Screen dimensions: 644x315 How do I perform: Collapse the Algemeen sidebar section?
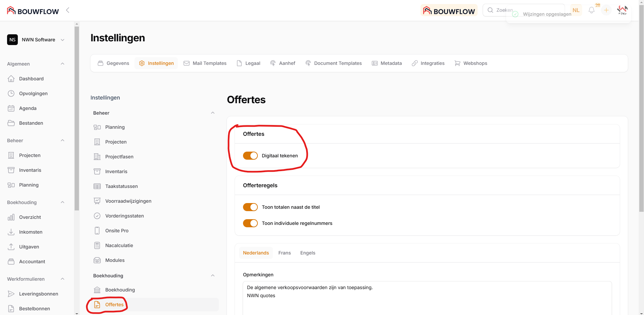[63, 64]
